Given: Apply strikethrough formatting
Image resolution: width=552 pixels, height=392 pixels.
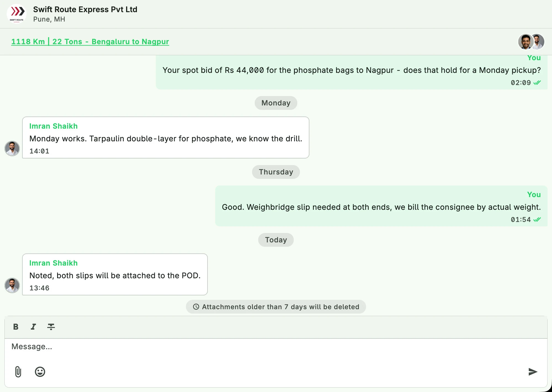Looking at the screenshot, I should coord(51,327).
